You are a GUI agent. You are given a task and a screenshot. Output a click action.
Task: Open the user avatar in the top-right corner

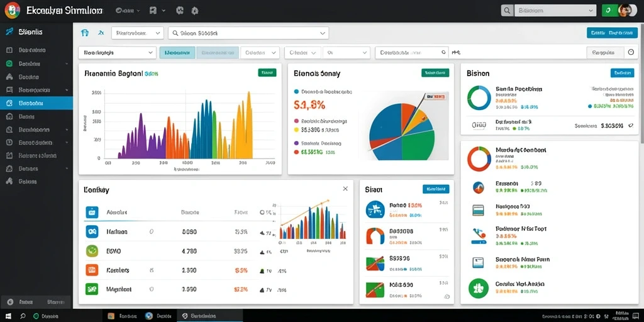click(625, 10)
